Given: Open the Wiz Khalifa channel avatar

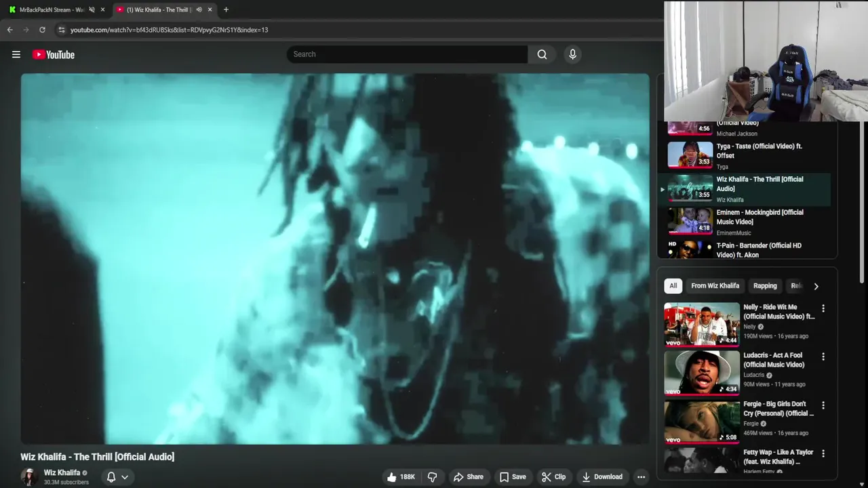Looking at the screenshot, I should [x=29, y=477].
